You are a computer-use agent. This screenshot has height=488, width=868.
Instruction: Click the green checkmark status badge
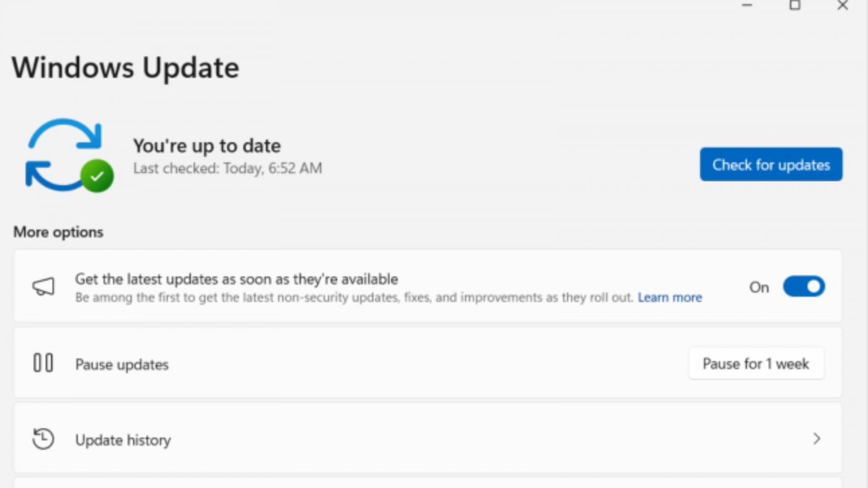click(97, 176)
